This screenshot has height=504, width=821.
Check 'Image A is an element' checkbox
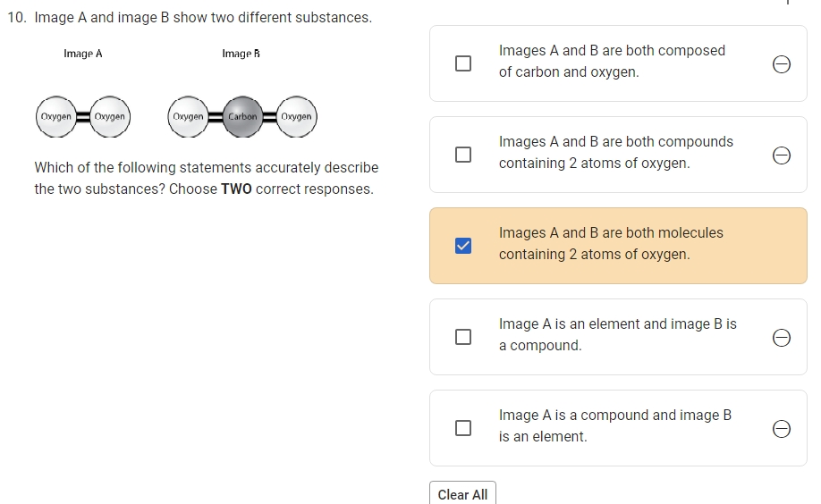pos(463,337)
